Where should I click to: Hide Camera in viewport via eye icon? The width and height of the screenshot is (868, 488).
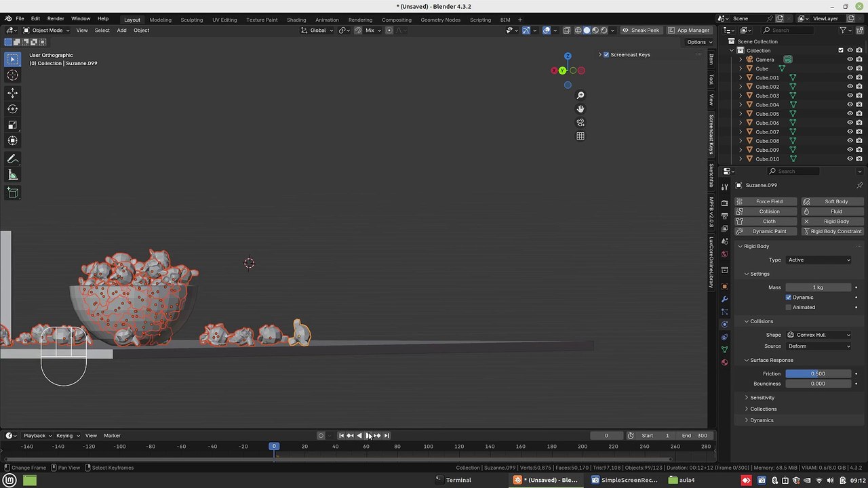click(850, 60)
